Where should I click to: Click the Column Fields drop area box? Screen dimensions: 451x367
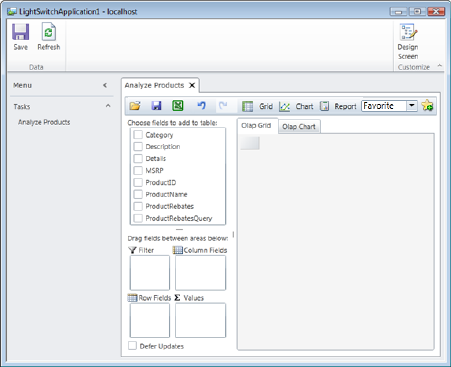point(200,273)
